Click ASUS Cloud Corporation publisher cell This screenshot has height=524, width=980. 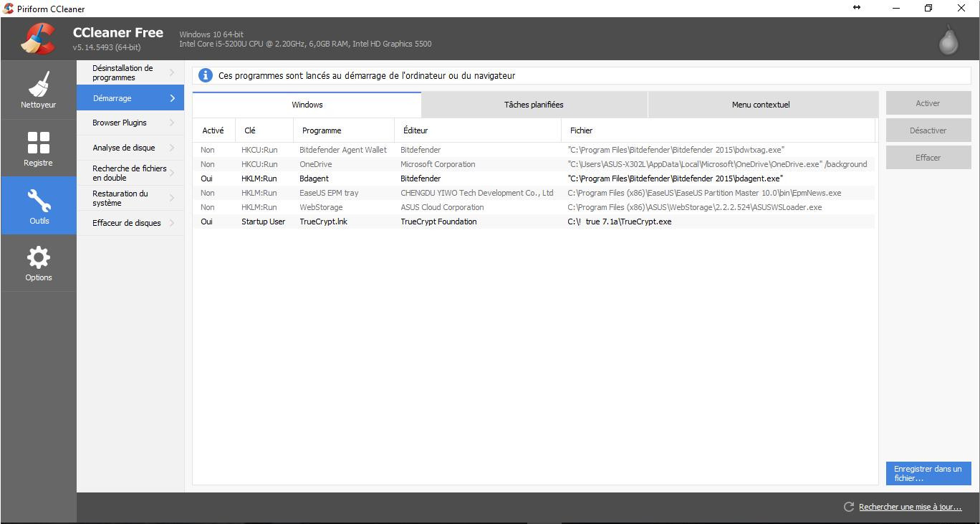pos(442,207)
